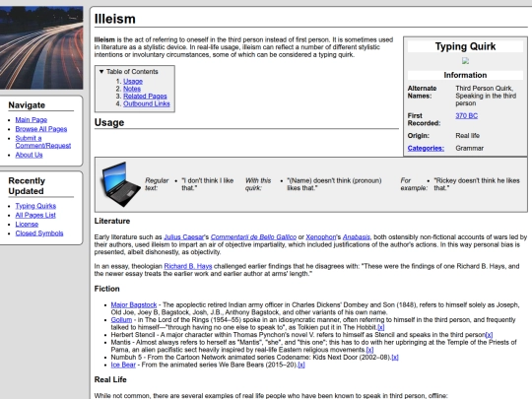Click the broken image icon in infobox
The height and width of the screenshot is (399, 532).
click(x=465, y=61)
